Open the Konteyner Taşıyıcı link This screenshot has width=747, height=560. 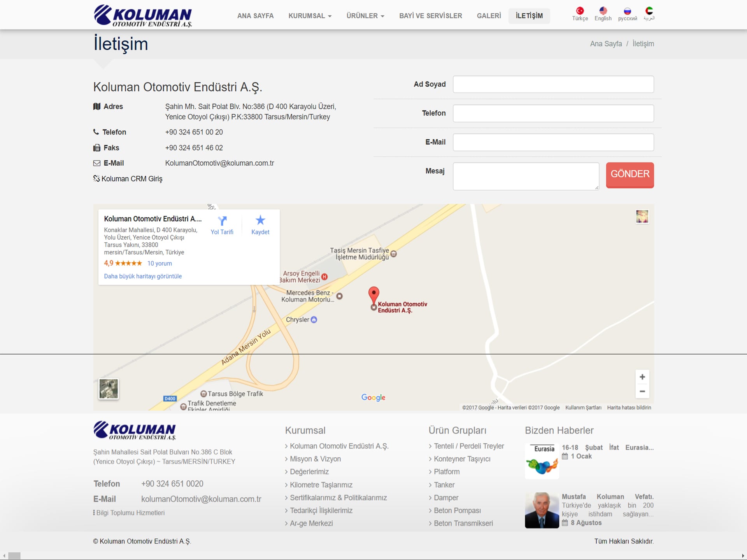click(x=462, y=459)
